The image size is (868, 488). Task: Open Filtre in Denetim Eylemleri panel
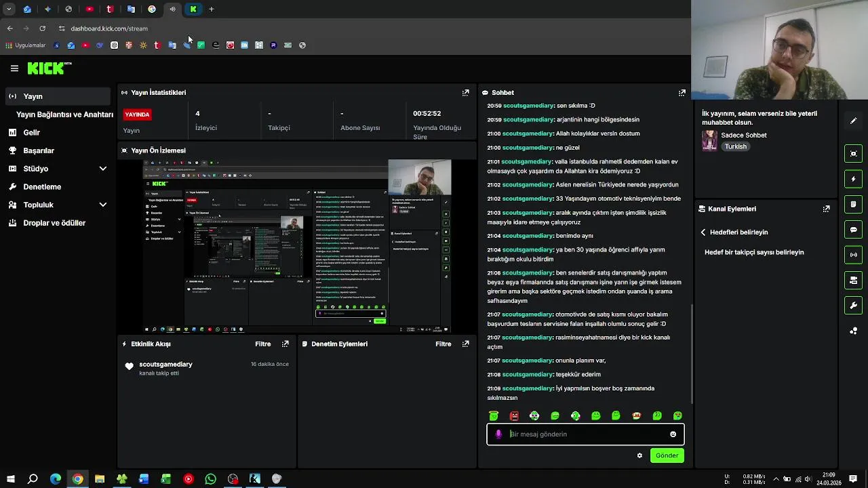click(x=443, y=344)
